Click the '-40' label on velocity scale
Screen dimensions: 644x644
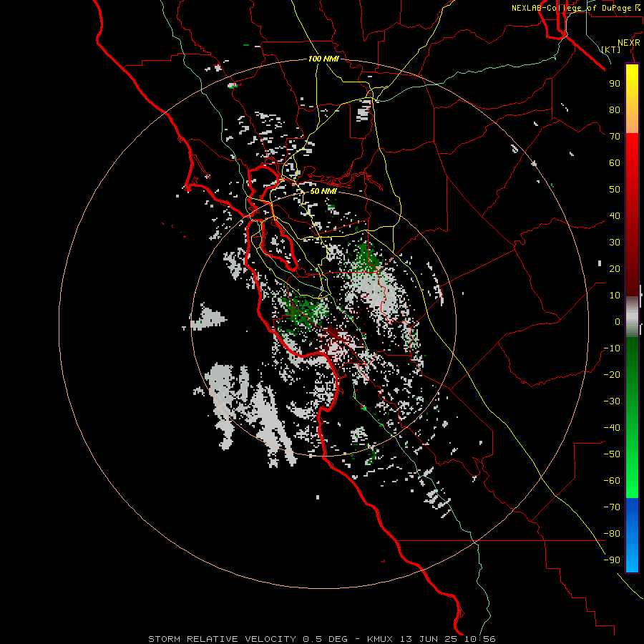[612, 428]
